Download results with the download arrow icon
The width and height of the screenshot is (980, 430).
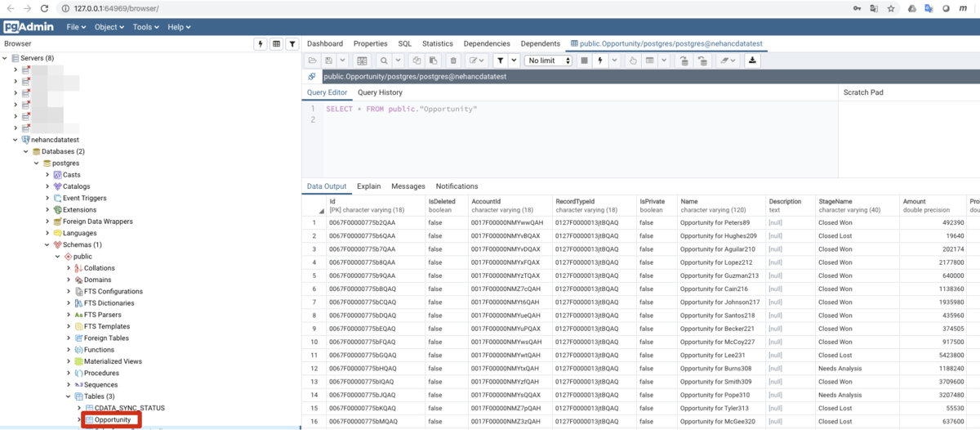[x=752, y=60]
